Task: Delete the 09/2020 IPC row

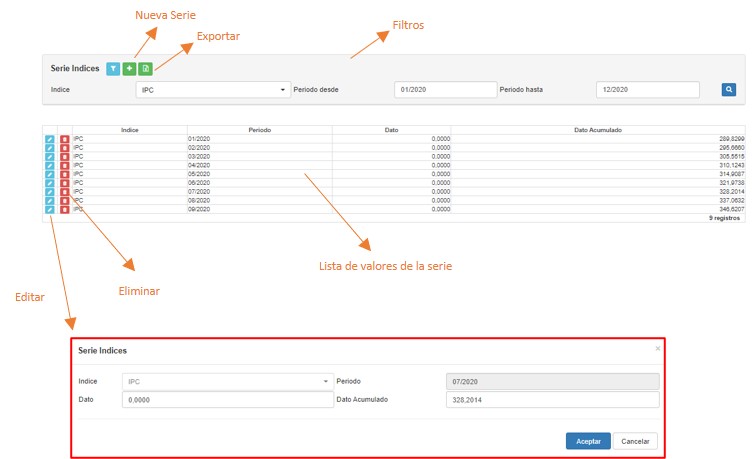Action: tap(64, 209)
